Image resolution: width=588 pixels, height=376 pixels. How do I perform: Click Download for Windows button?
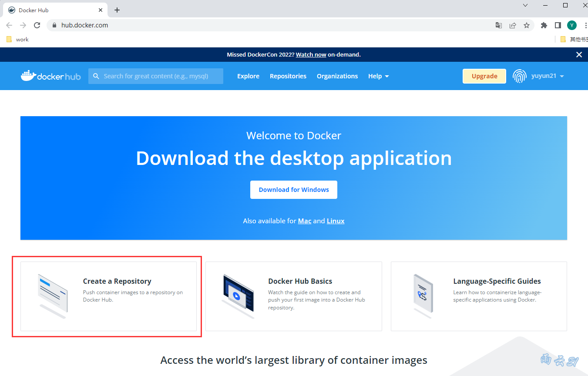click(x=294, y=190)
